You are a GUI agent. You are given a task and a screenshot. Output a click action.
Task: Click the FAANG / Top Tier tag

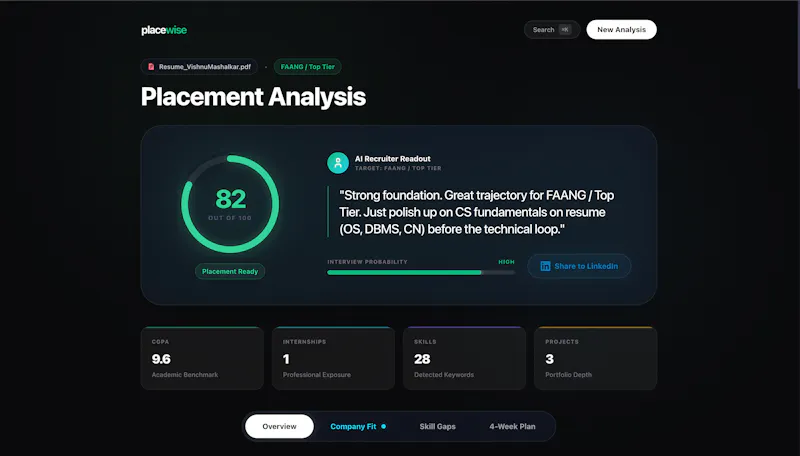tap(308, 66)
